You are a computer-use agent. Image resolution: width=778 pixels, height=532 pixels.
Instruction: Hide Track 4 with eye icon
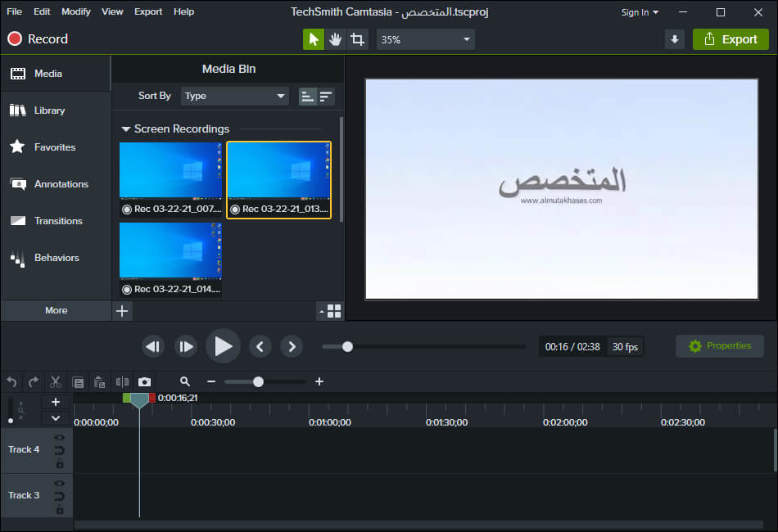pos(60,437)
